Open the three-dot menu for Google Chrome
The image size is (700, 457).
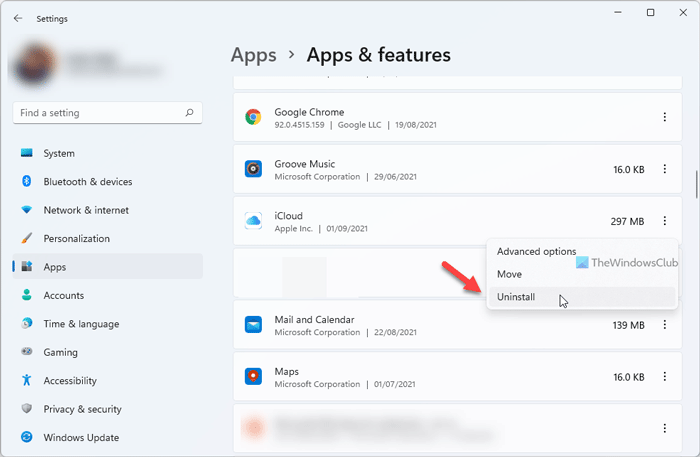pyautogui.click(x=664, y=117)
